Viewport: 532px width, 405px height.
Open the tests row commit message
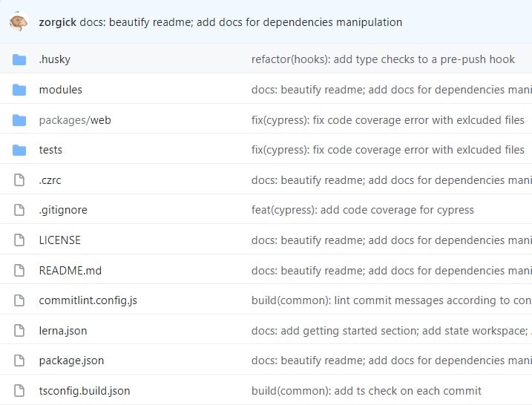[x=388, y=150]
